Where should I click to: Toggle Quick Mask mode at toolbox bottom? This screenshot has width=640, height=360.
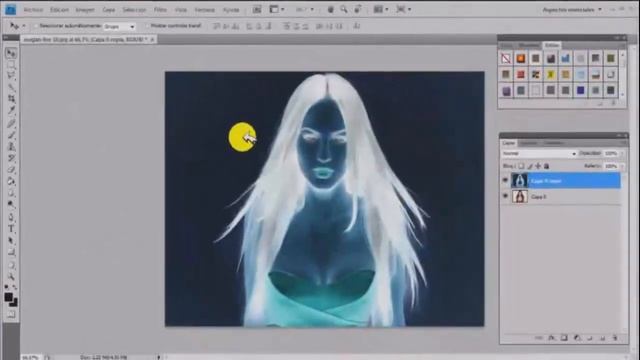[x=11, y=314]
